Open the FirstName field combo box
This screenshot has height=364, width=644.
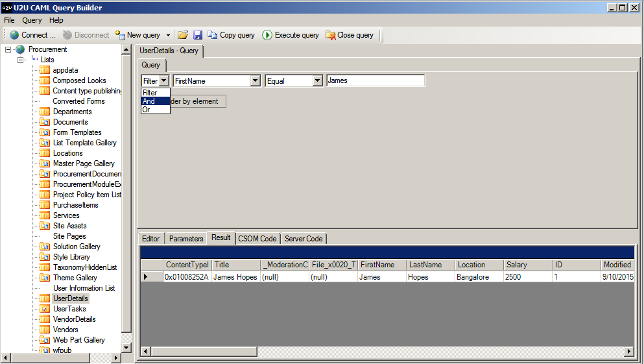(x=256, y=81)
